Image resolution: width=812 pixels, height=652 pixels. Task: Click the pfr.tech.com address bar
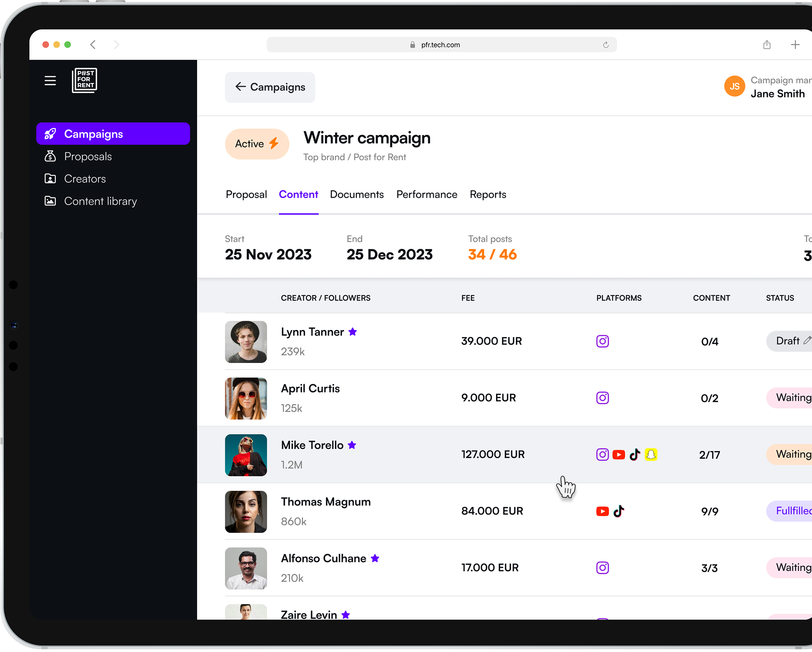coord(442,45)
